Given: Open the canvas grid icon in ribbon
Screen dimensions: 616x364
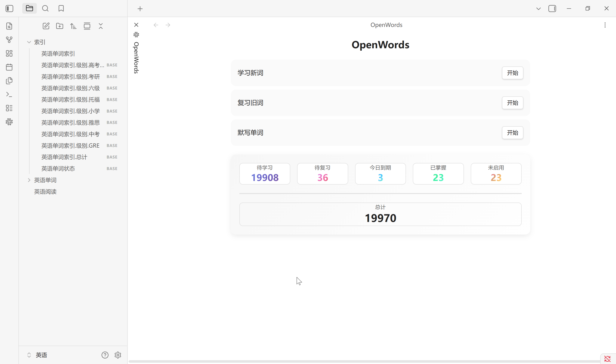Looking at the screenshot, I should (9, 53).
